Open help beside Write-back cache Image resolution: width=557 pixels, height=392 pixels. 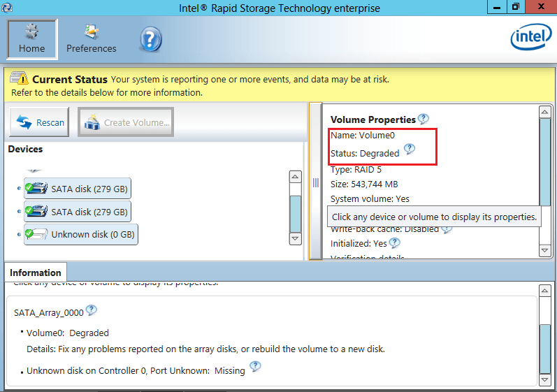click(447, 229)
